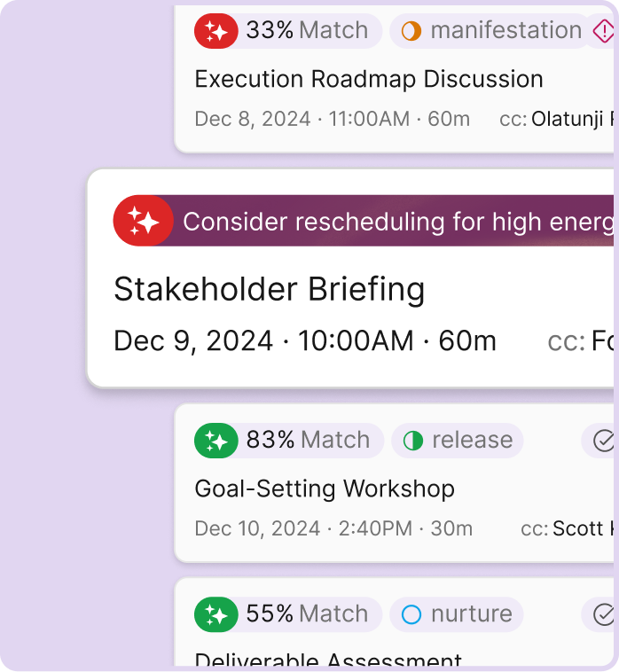Click the red sparkle icon on Stakeholder Briefing card
This screenshot has width=619, height=672.
pyautogui.click(x=142, y=220)
